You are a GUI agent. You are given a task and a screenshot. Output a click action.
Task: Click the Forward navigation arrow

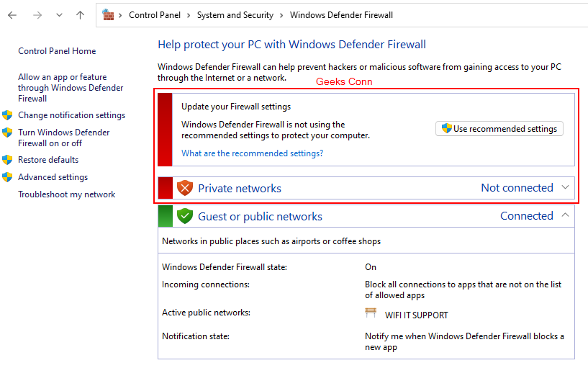pyautogui.click(x=37, y=15)
